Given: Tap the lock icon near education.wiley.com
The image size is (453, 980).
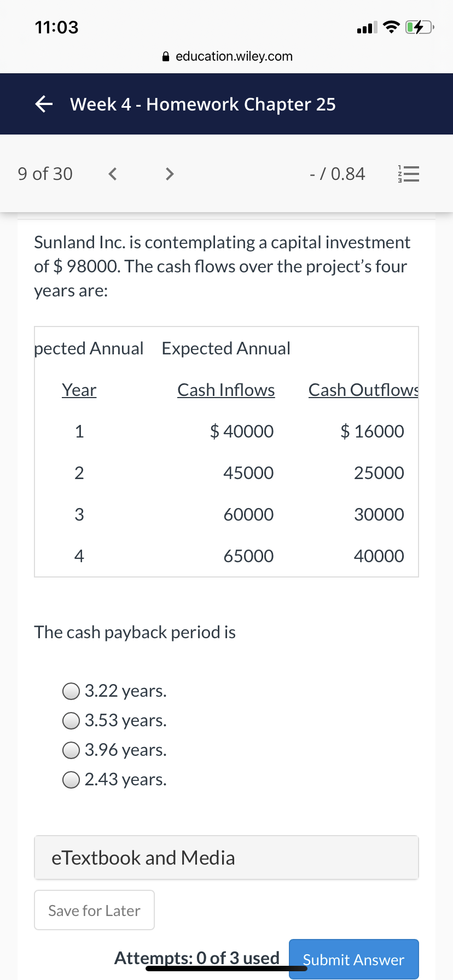Looking at the screenshot, I should [167, 56].
